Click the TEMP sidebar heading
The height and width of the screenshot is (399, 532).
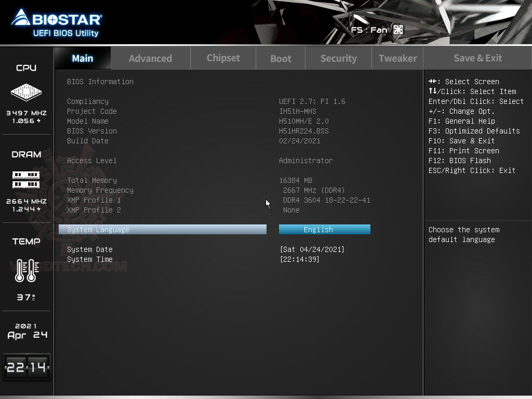click(26, 241)
